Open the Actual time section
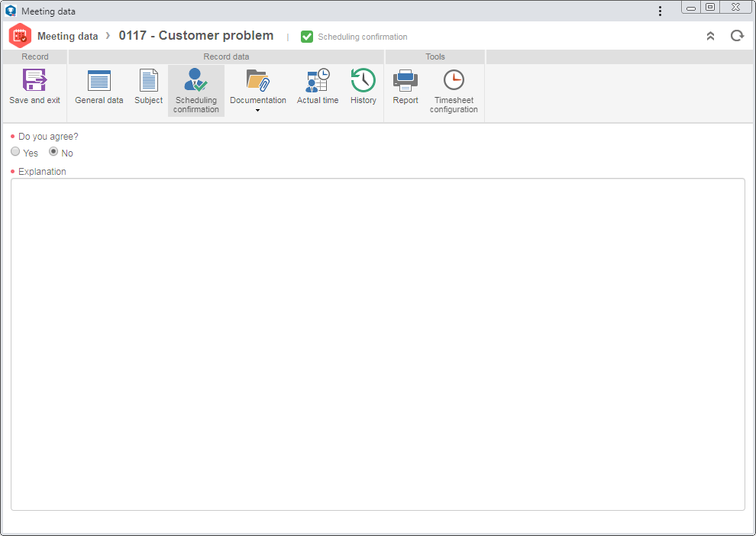The height and width of the screenshot is (536, 756). point(318,87)
